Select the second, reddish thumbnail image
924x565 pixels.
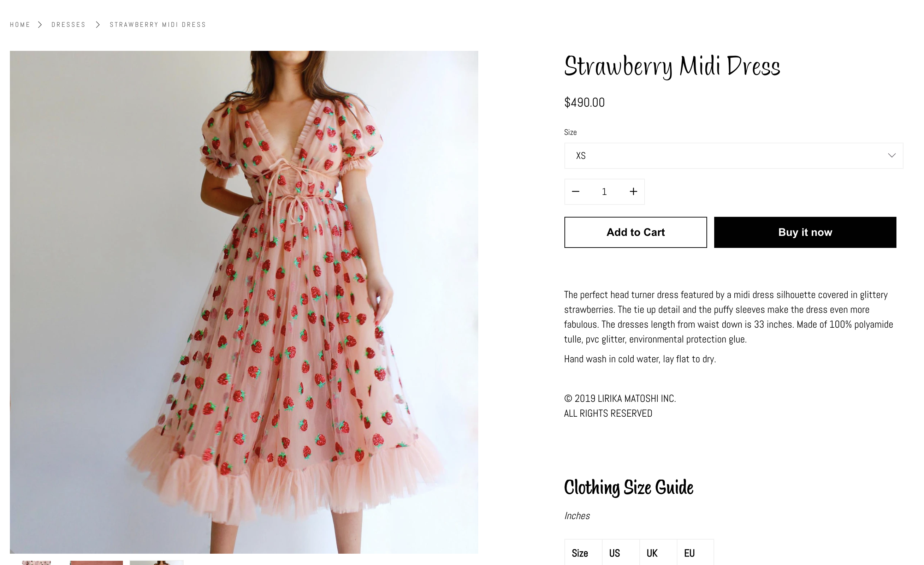tap(96, 563)
